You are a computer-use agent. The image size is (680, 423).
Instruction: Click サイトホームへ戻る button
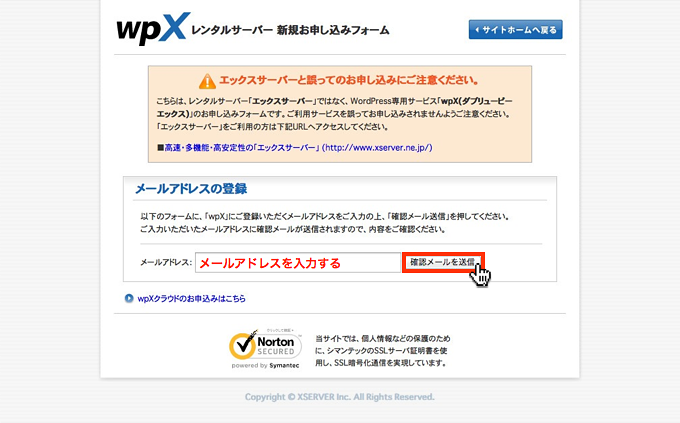coord(515,30)
